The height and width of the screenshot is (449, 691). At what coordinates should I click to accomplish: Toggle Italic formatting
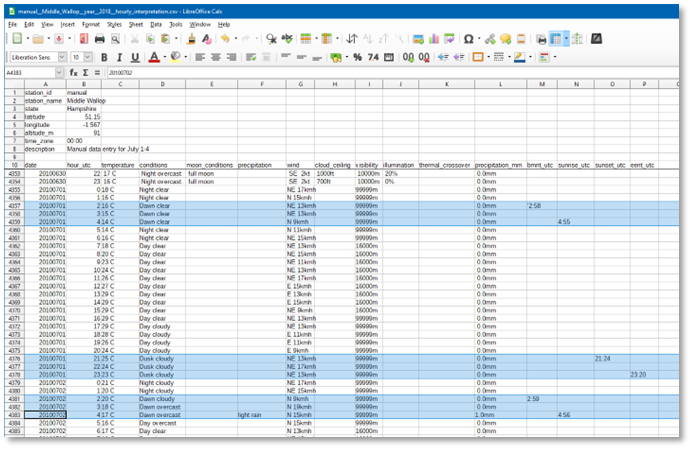(x=118, y=57)
